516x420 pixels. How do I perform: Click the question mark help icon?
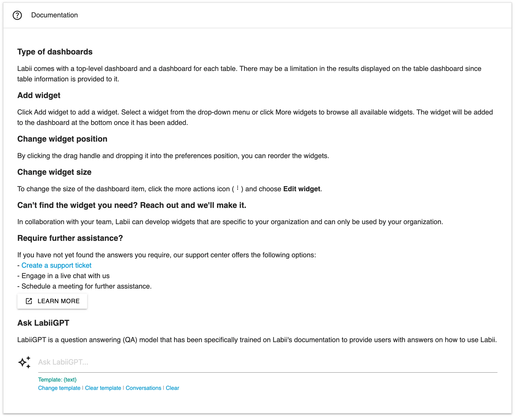pos(17,15)
